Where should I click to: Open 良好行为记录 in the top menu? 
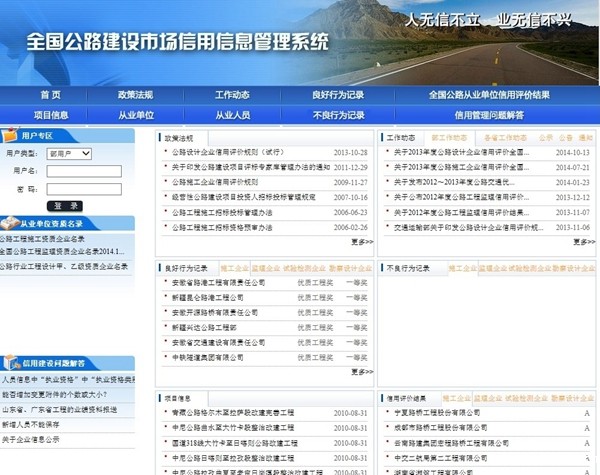(338, 95)
